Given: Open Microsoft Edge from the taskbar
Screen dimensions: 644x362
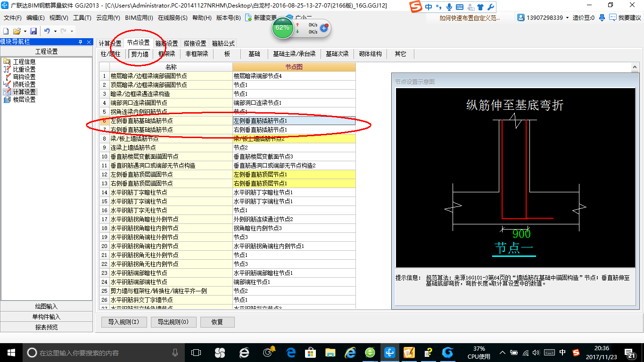Looking at the screenshot, I should click(291, 352).
